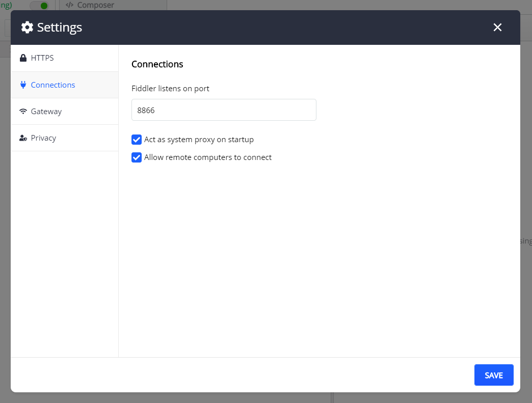The image size is (532, 403).
Task: Uncheck Act as system proxy on startup
Action: [137, 140]
